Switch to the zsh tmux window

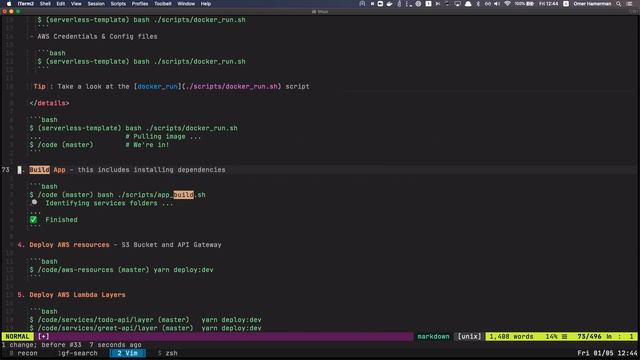point(168,353)
